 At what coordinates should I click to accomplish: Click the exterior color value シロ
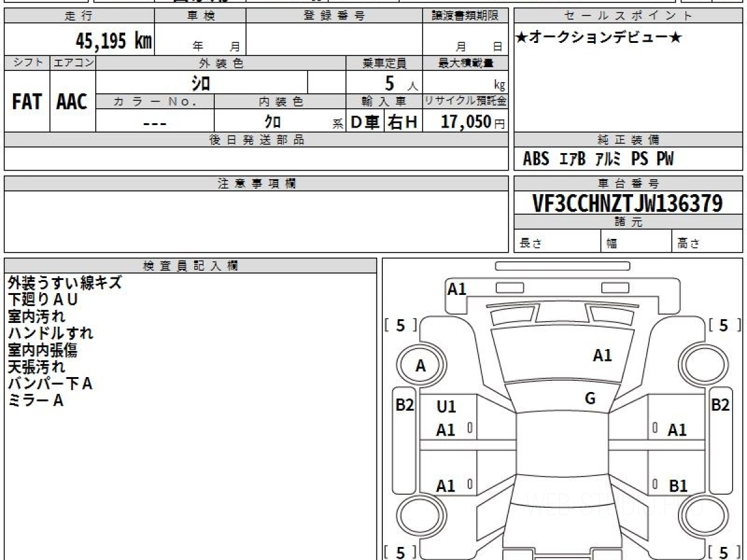pyautogui.click(x=200, y=83)
